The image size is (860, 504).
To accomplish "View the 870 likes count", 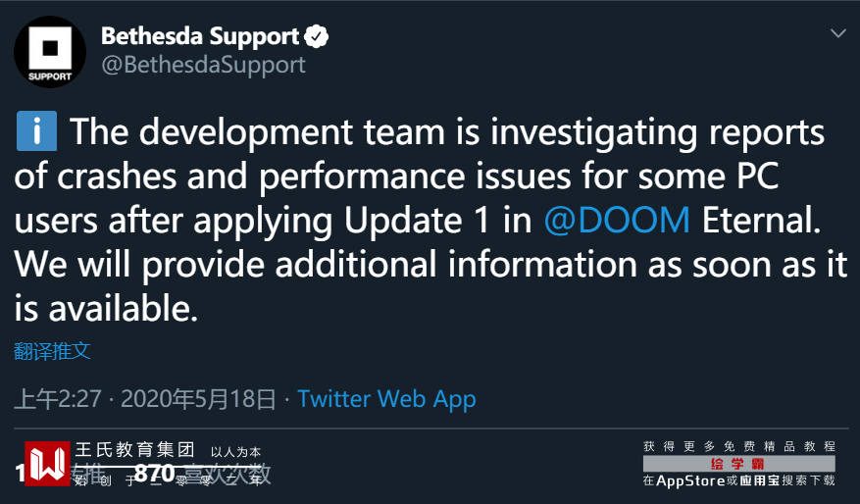I will point(154,474).
